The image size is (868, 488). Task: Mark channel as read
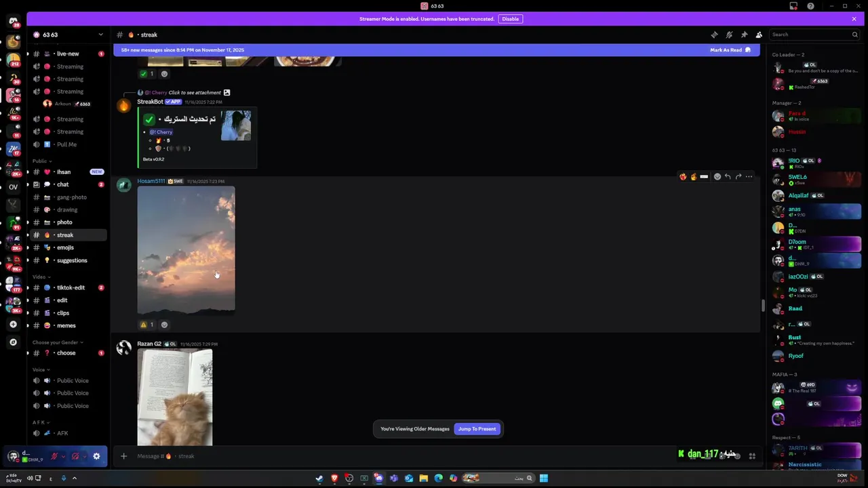730,50
